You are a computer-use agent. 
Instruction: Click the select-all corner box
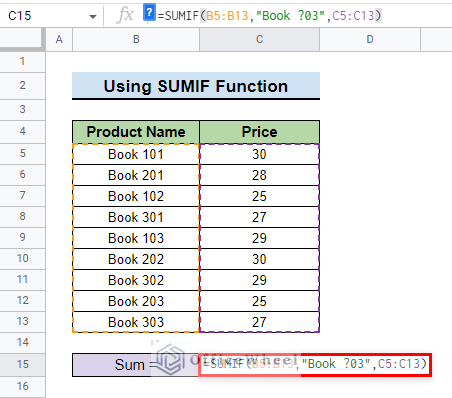click(22, 39)
